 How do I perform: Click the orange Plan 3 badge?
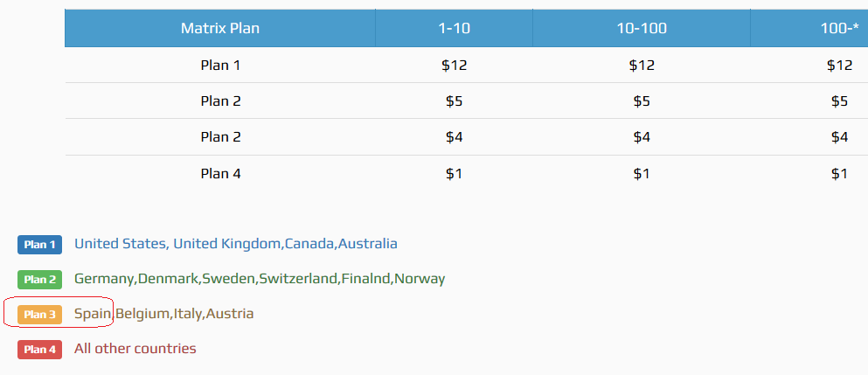39,314
